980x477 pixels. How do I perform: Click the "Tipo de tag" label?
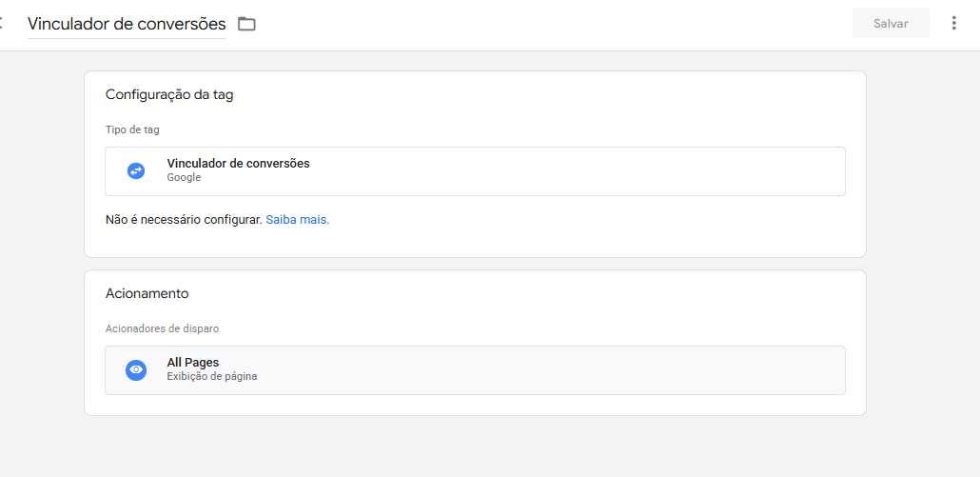pyautogui.click(x=132, y=129)
